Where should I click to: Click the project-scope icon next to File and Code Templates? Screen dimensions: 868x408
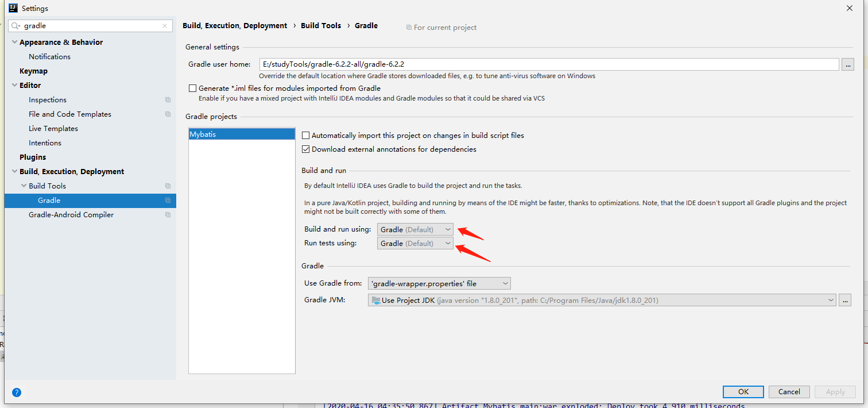[168, 114]
